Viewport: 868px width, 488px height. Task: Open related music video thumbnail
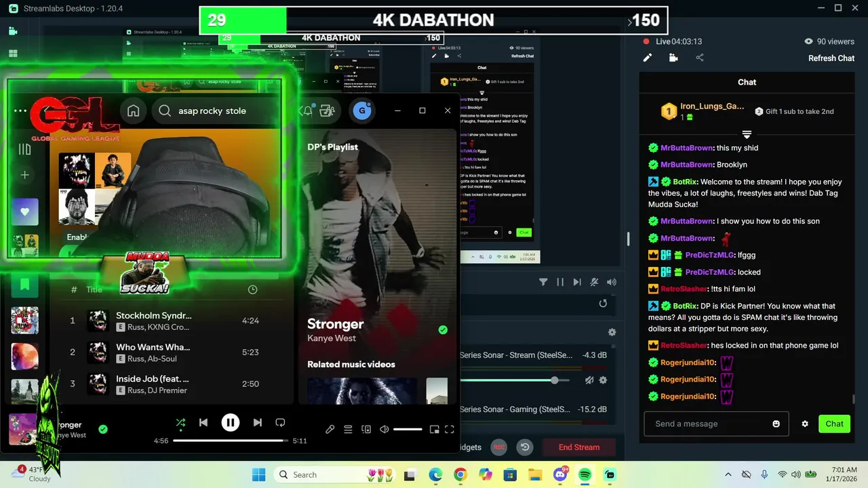click(x=362, y=391)
